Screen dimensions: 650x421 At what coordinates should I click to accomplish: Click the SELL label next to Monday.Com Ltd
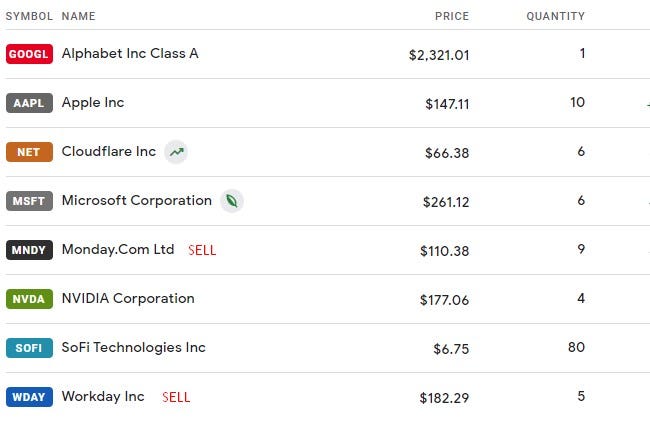click(202, 250)
